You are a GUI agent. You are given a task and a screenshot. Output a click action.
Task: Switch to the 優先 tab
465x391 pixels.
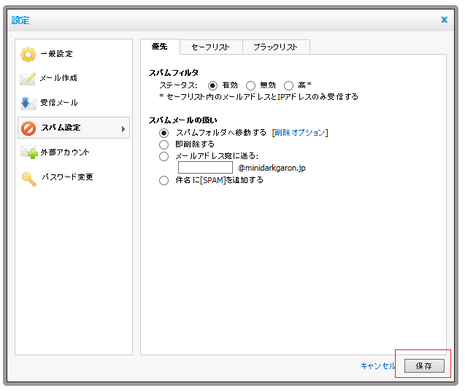point(160,47)
